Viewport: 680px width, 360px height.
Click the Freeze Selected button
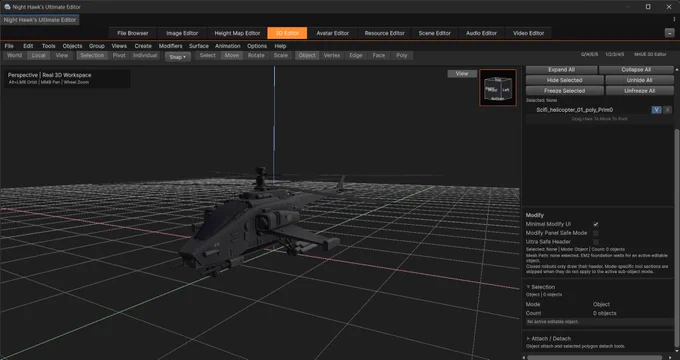coord(565,91)
